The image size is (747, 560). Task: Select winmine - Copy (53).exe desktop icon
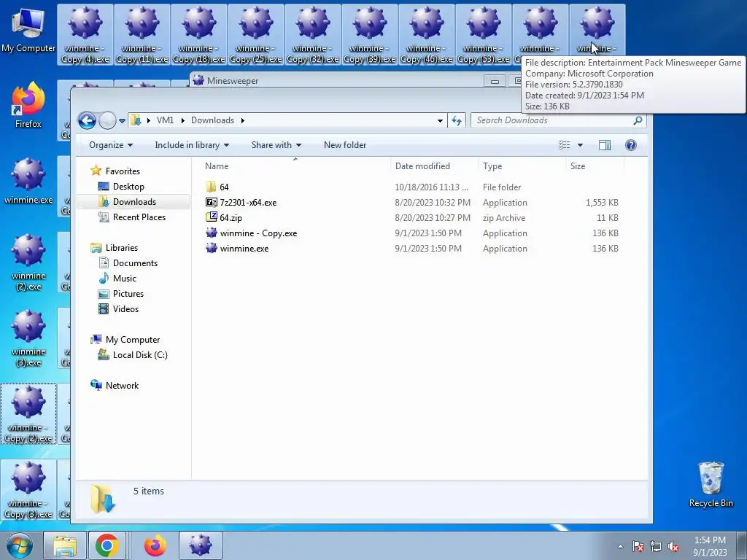483,34
